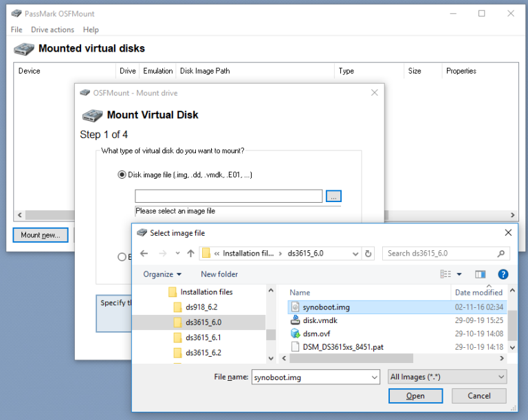Open the Drive actions menu
This screenshot has height=420, width=528.
[52, 30]
